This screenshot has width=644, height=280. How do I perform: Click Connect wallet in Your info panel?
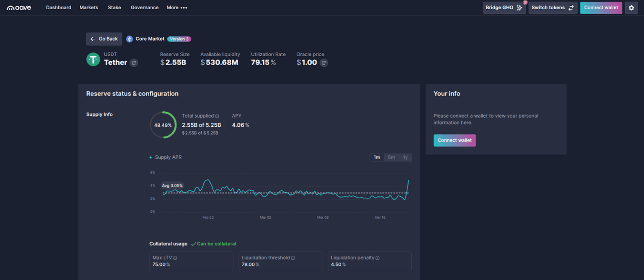point(454,141)
